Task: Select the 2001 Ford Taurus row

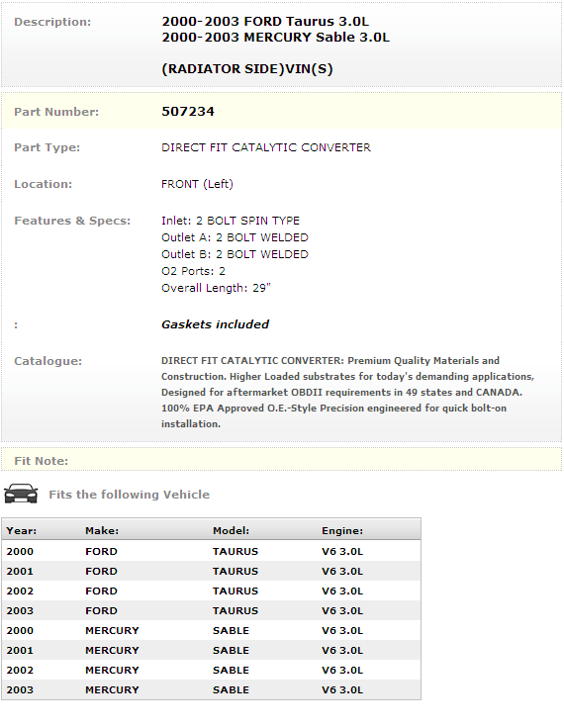Action: [x=212, y=571]
